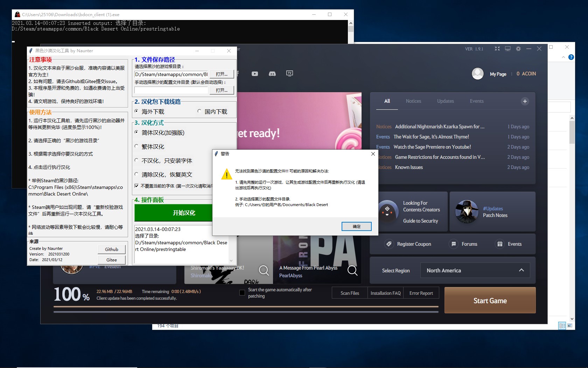588x368 pixels.
Task: Click the scroll-down chevron in the log panel
Action: [231, 260]
